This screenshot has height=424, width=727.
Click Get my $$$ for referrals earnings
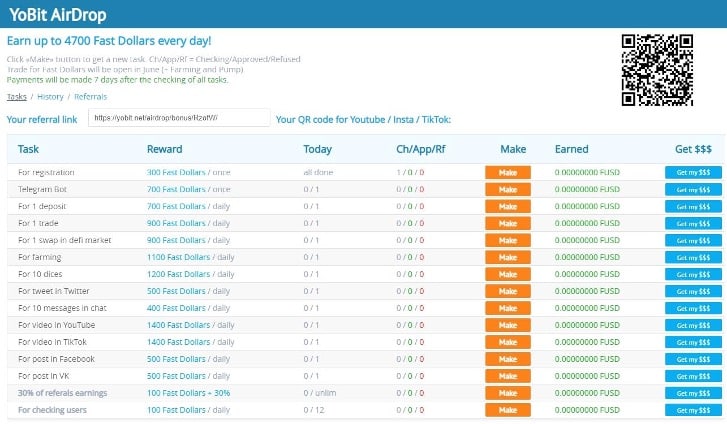pyautogui.click(x=693, y=393)
